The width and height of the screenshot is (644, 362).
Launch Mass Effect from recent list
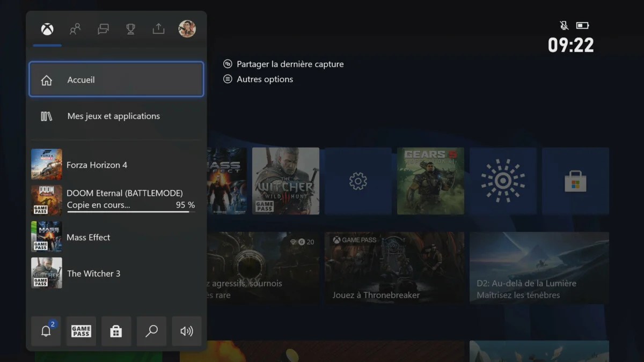(116, 237)
